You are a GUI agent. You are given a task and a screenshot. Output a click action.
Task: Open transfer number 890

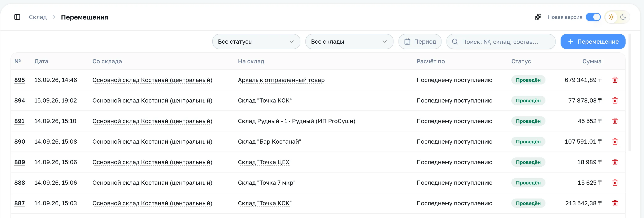[x=19, y=141]
